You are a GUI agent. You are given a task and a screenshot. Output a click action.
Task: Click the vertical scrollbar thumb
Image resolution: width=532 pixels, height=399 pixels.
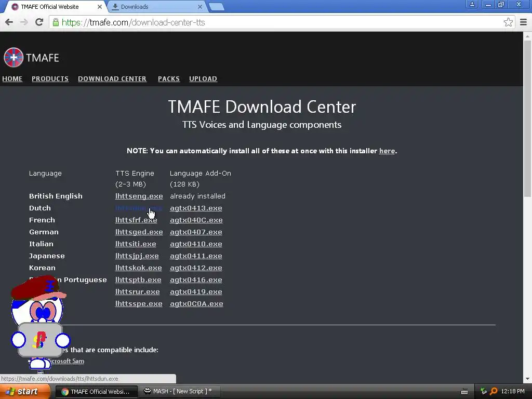527,118
